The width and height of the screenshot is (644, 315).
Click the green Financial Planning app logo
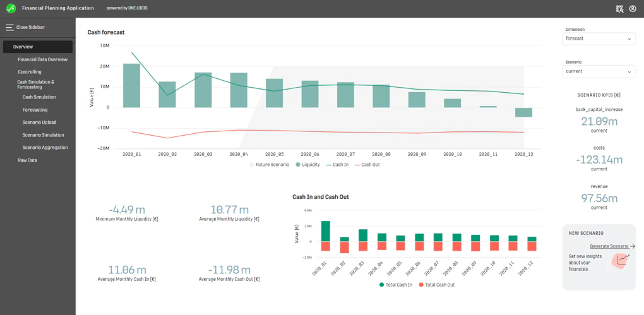pyautogui.click(x=11, y=8)
